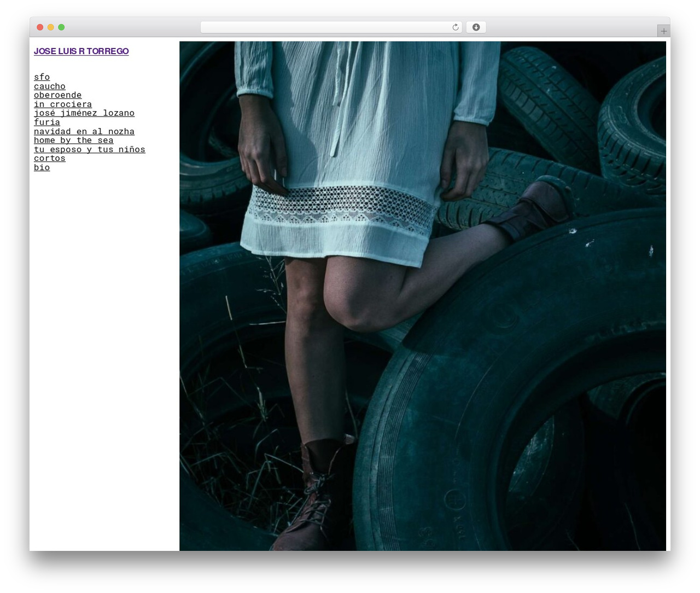Click the reload icon in address bar
The height and width of the screenshot is (593, 700).
coord(455,27)
